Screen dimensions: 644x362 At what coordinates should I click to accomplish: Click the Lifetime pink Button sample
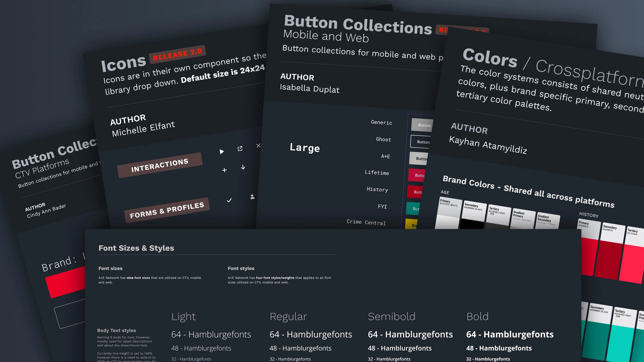pos(417,175)
